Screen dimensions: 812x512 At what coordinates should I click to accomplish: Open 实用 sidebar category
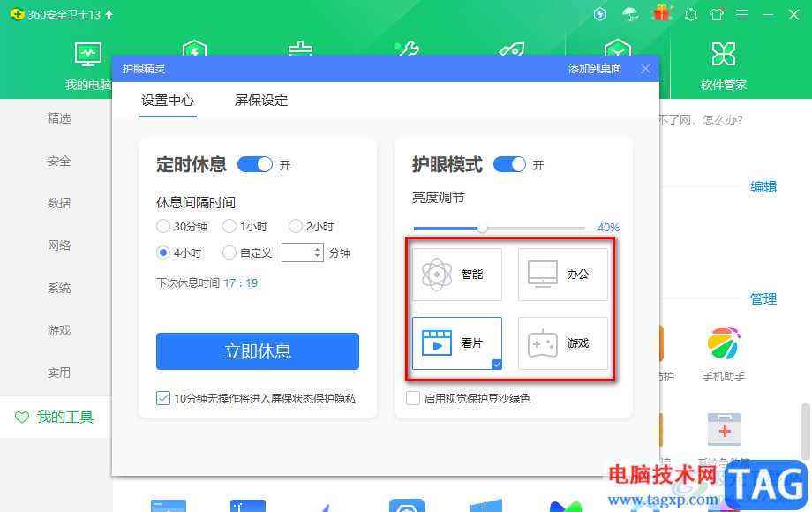coord(58,373)
